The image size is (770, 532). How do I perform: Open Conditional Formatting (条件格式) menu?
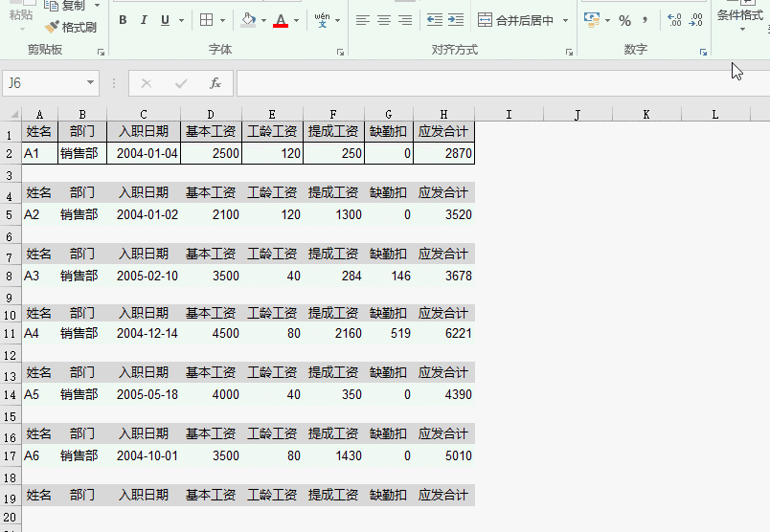(x=740, y=13)
